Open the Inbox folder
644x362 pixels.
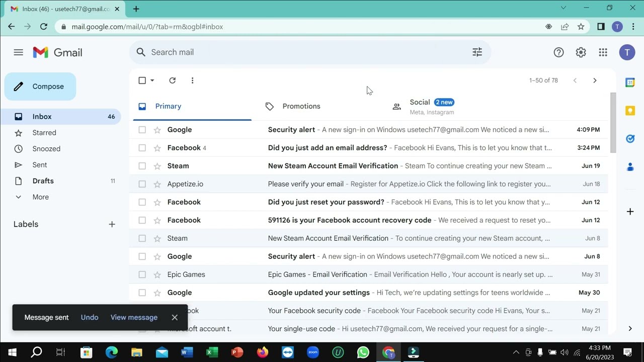60,117
